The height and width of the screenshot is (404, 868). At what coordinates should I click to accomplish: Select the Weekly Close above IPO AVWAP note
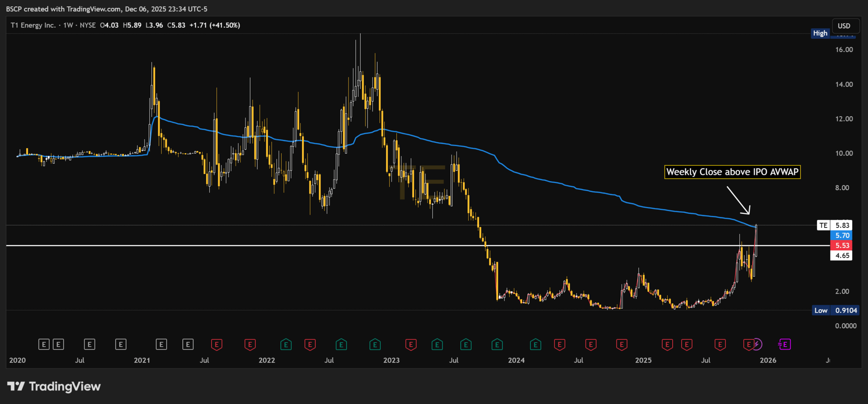tap(732, 172)
